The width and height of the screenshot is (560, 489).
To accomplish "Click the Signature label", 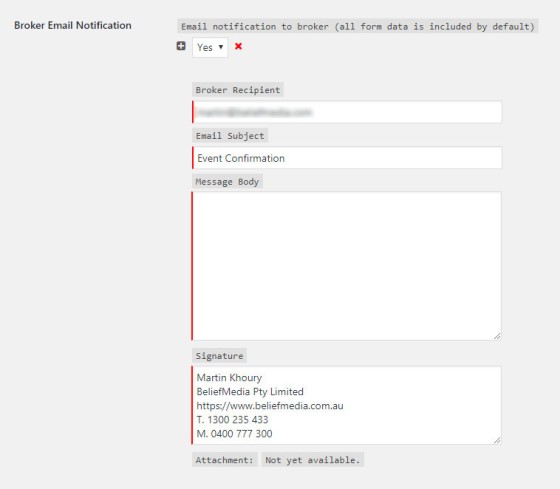I will [x=219, y=356].
